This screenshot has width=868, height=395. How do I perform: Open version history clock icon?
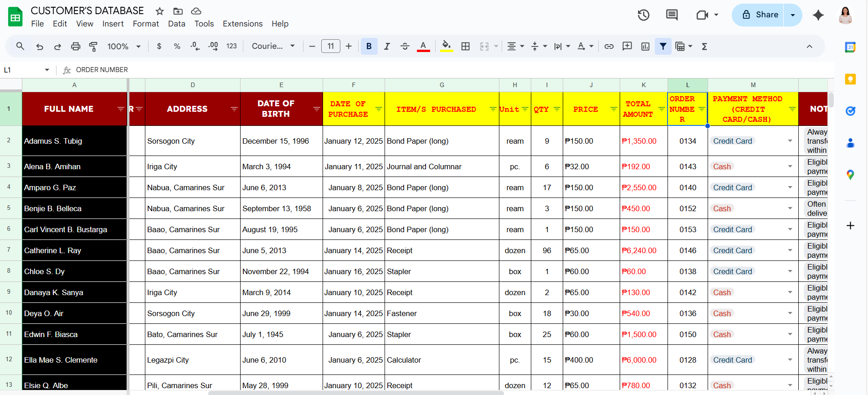[643, 15]
